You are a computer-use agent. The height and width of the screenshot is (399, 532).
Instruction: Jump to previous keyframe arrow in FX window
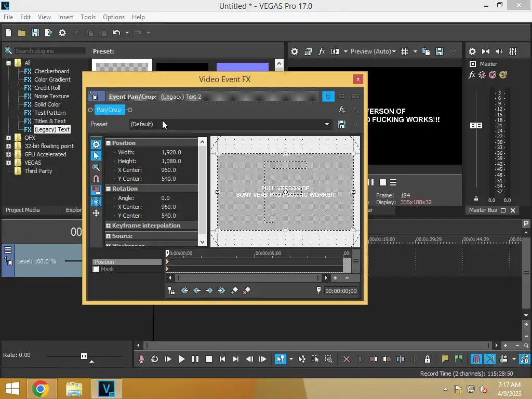pos(197,290)
